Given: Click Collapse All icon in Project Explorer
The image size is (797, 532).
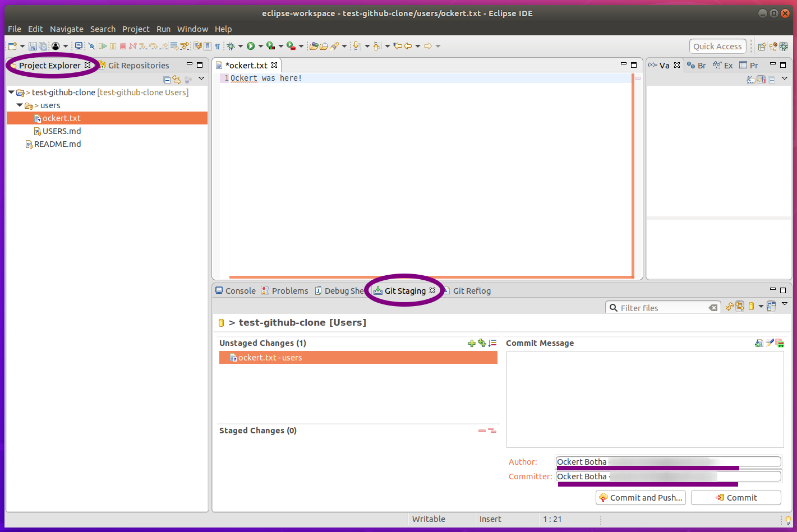Looking at the screenshot, I should click(x=167, y=80).
